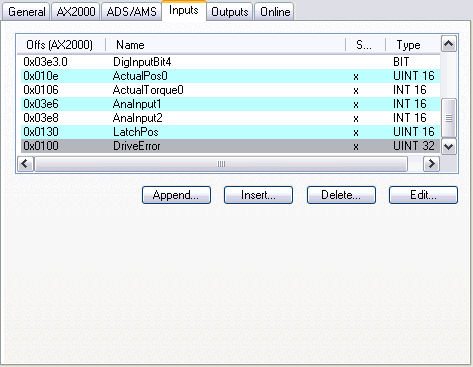Select the LatchPos entry
The image size is (473, 367).
click(230, 132)
